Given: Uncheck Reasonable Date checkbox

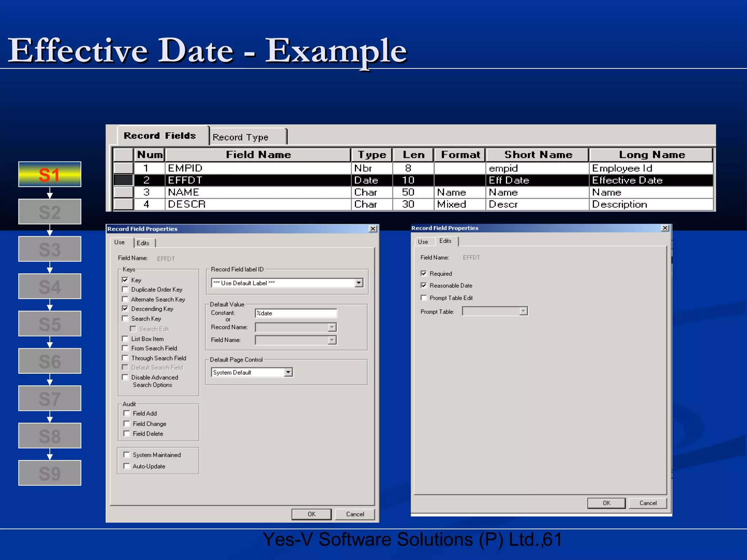Looking at the screenshot, I should pos(423,285).
